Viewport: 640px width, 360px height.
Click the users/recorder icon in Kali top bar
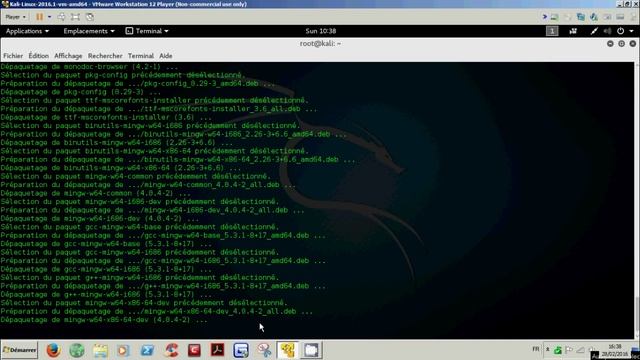click(573, 31)
